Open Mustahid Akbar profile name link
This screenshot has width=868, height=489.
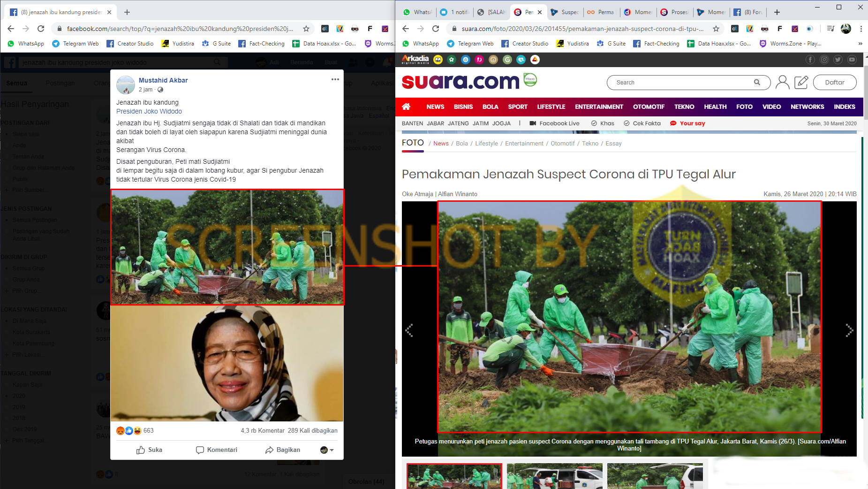163,80
